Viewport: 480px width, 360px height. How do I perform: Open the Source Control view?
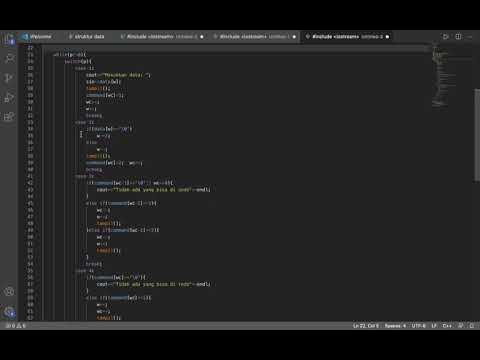click(x=9, y=78)
